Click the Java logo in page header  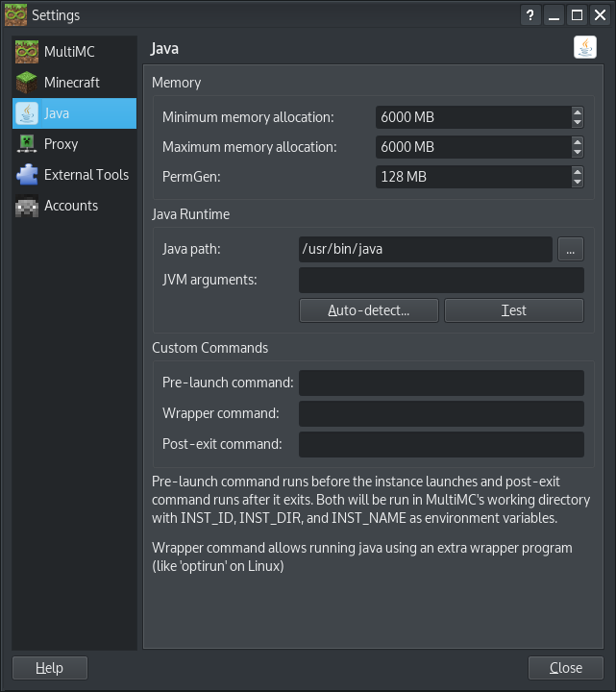coord(585,47)
